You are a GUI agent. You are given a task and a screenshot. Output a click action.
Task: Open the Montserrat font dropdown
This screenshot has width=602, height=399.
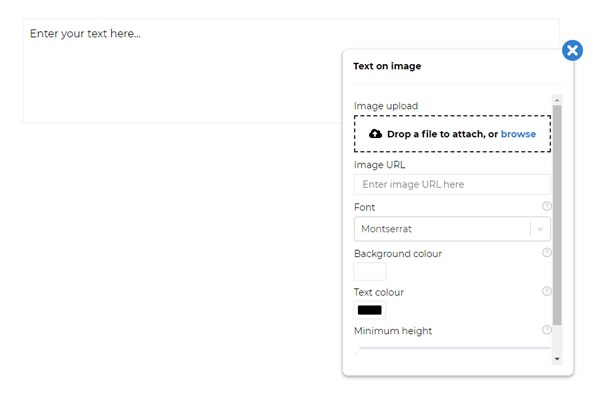(x=452, y=229)
